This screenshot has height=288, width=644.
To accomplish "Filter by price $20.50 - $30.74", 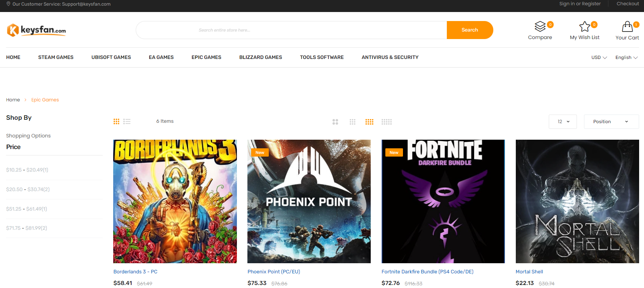I will tap(28, 190).
